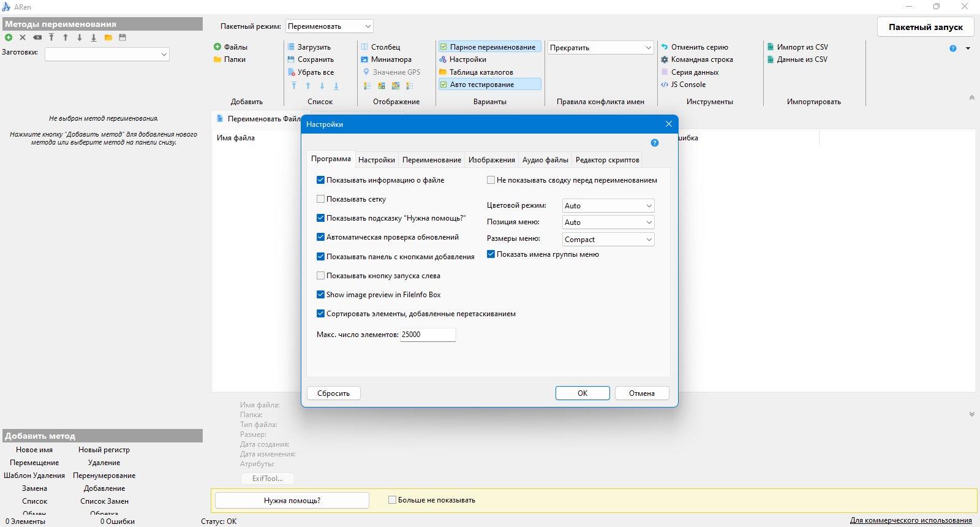This screenshot has width=980, height=527.
Task: Open Размеры меню Compact dropdown
Action: pyautogui.click(x=608, y=240)
